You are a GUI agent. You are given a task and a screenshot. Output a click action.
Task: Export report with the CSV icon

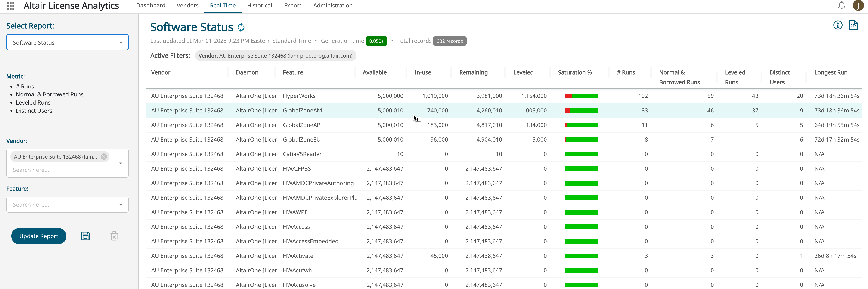[x=853, y=25]
